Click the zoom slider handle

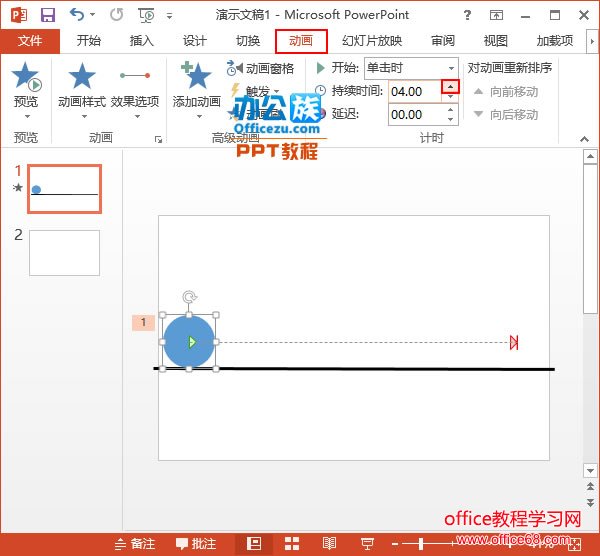point(421,544)
